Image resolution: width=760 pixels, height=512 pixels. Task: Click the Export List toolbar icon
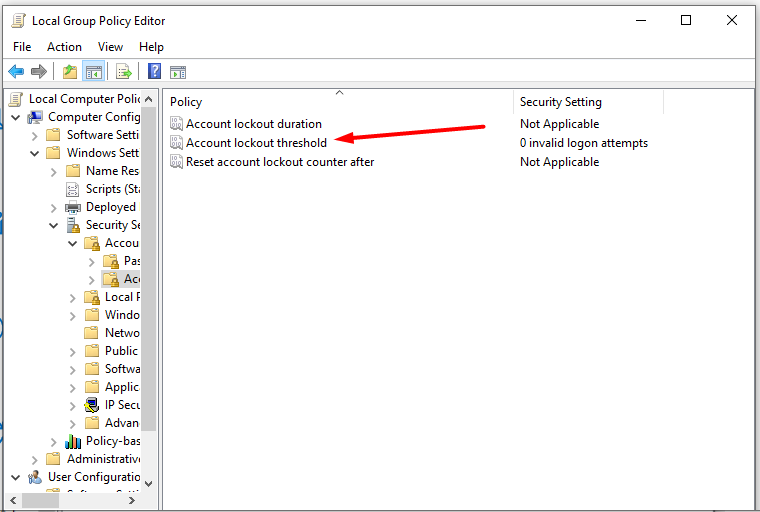tap(124, 72)
